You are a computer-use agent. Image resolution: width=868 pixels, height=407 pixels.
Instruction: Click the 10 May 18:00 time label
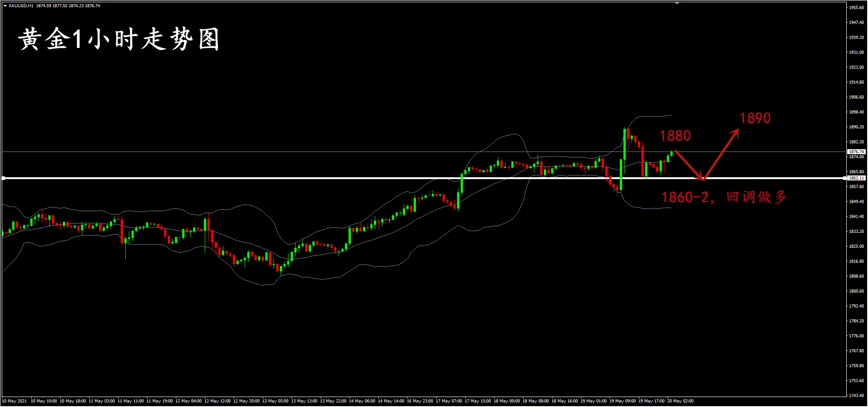click(73, 401)
